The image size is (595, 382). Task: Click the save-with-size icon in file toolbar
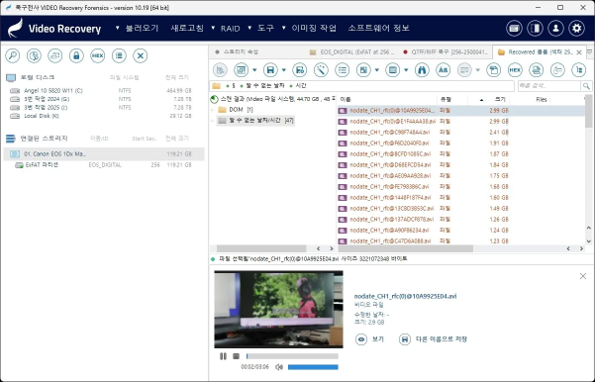299,70
